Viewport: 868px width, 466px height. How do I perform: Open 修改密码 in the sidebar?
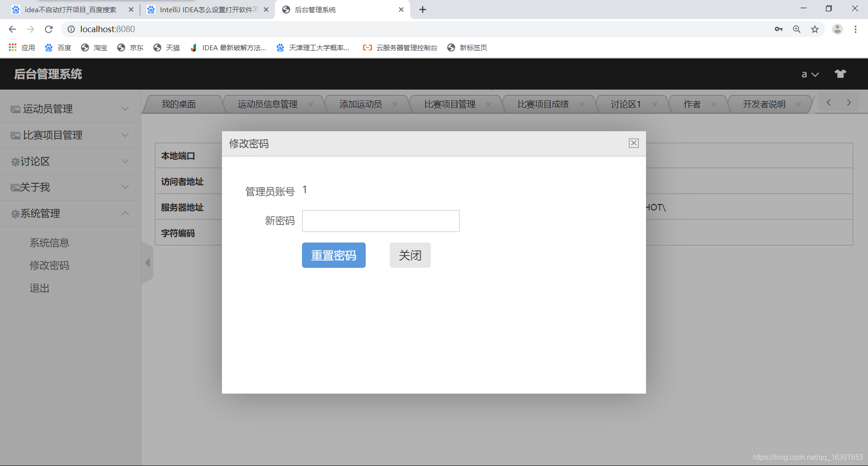[x=49, y=266]
